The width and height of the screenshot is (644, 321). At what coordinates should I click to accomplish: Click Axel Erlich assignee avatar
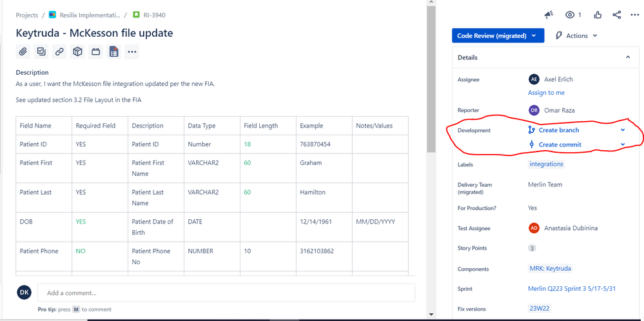[534, 79]
